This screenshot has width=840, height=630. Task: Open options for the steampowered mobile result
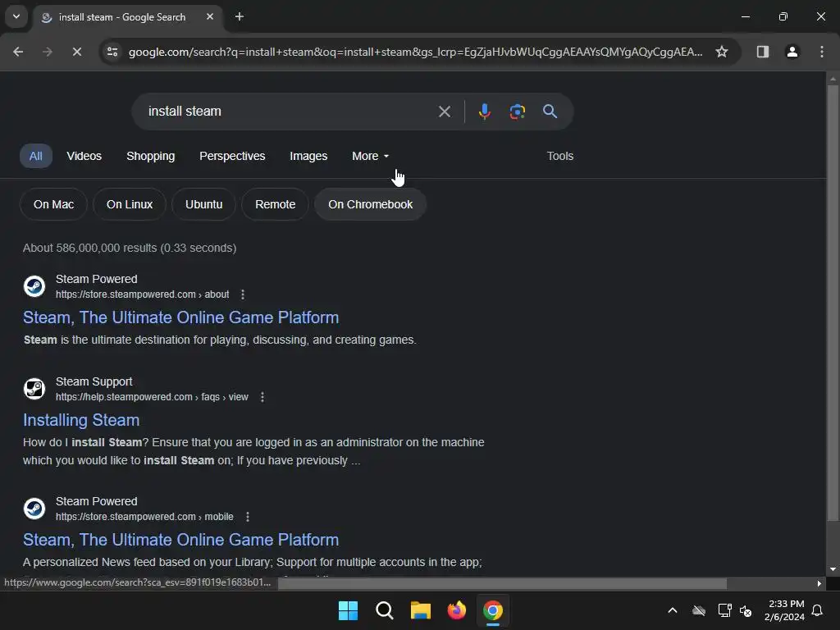248,517
